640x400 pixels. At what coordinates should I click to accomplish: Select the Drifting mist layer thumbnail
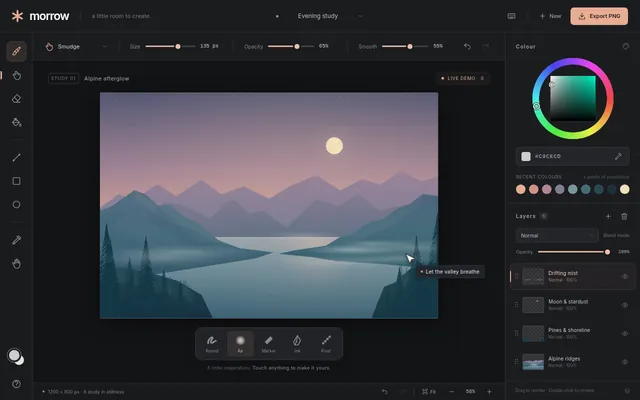coord(533,277)
